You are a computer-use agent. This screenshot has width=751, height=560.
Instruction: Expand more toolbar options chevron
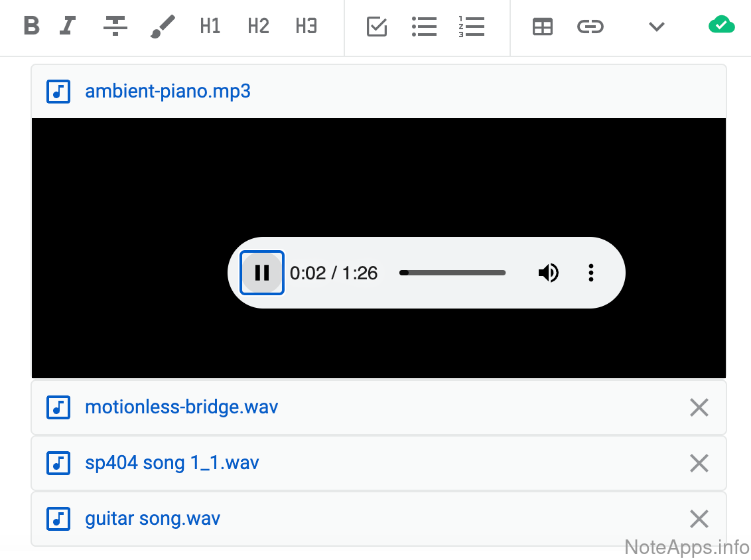tap(656, 27)
